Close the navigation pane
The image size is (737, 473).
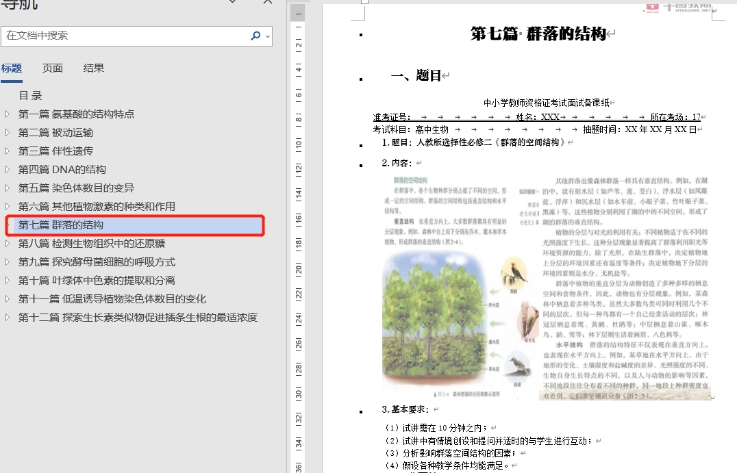(266, 4)
